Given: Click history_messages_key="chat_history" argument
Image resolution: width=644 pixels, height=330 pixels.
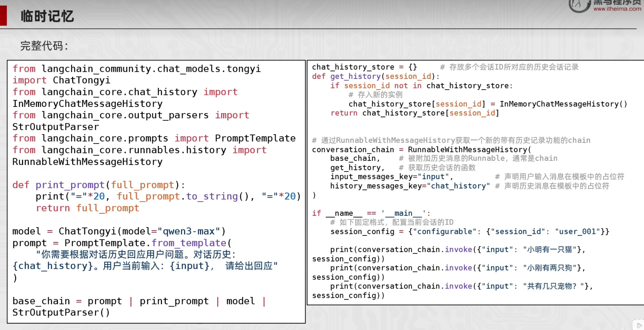Looking at the screenshot, I should [x=410, y=186].
